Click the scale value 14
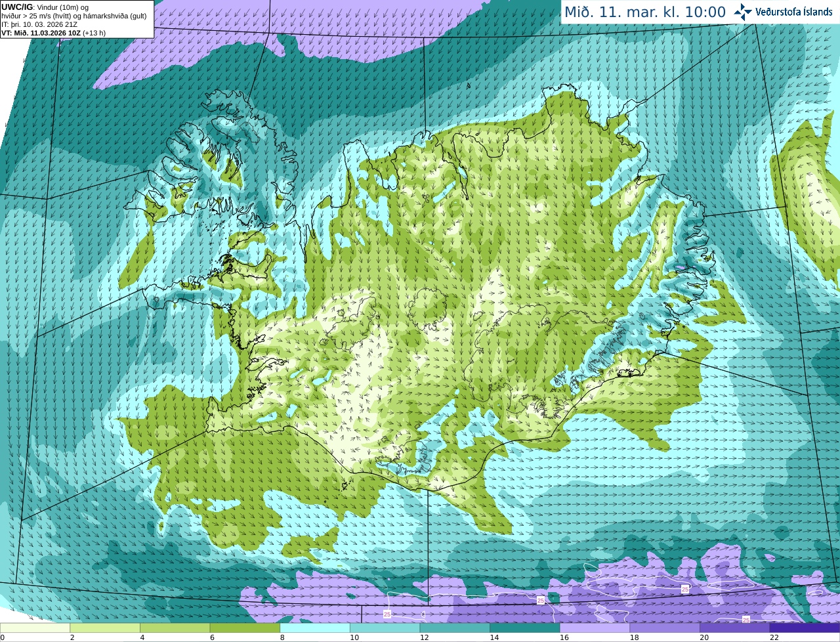Viewport: 840px width, 642px height. (x=494, y=637)
